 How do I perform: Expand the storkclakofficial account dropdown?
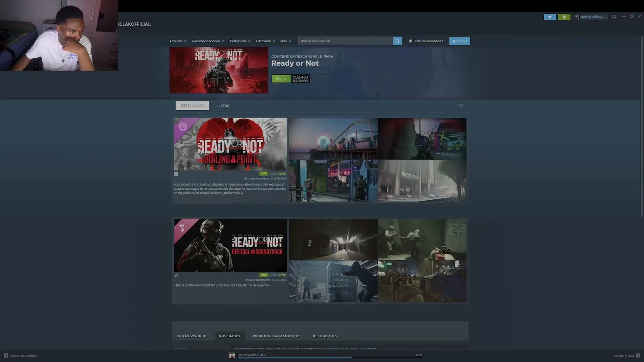pyautogui.click(x=593, y=17)
